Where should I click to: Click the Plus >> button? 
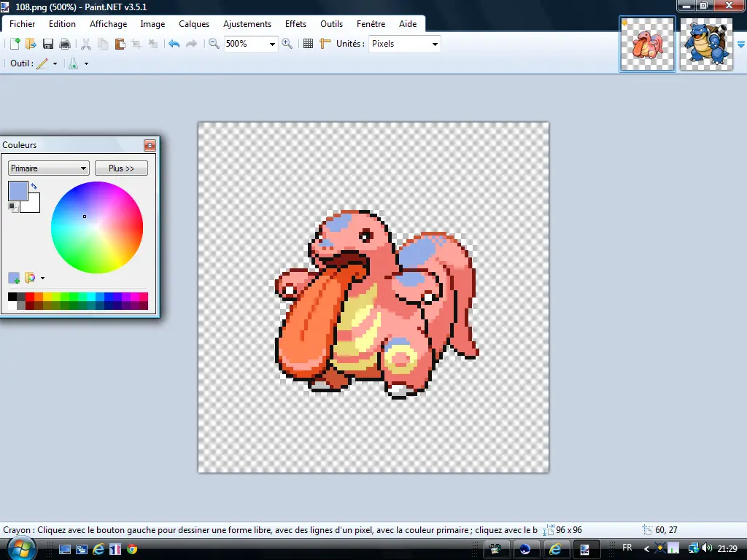(x=122, y=168)
